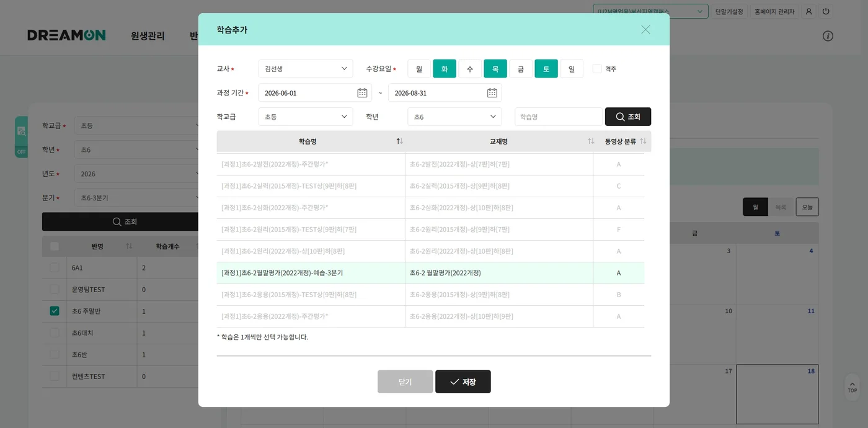
Task: Open the 학년 초6 dropdown in dialog
Action: click(x=455, y=117)
